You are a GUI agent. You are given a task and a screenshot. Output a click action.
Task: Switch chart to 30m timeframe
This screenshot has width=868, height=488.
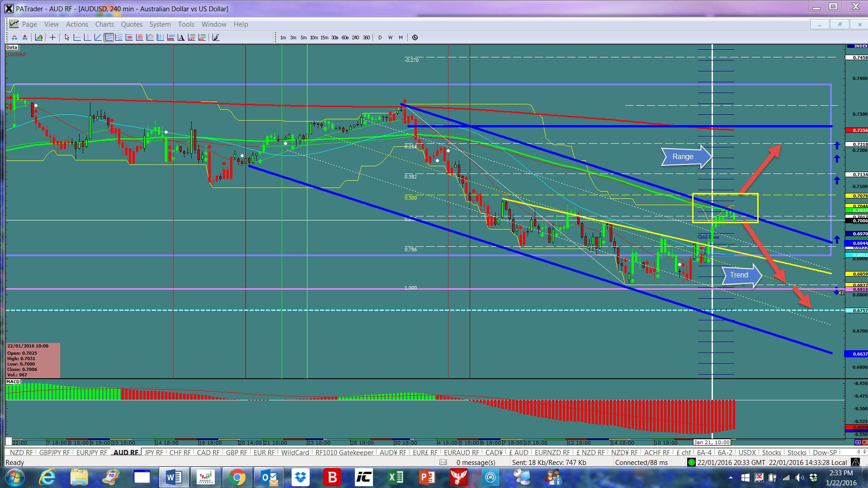(335, 38)
